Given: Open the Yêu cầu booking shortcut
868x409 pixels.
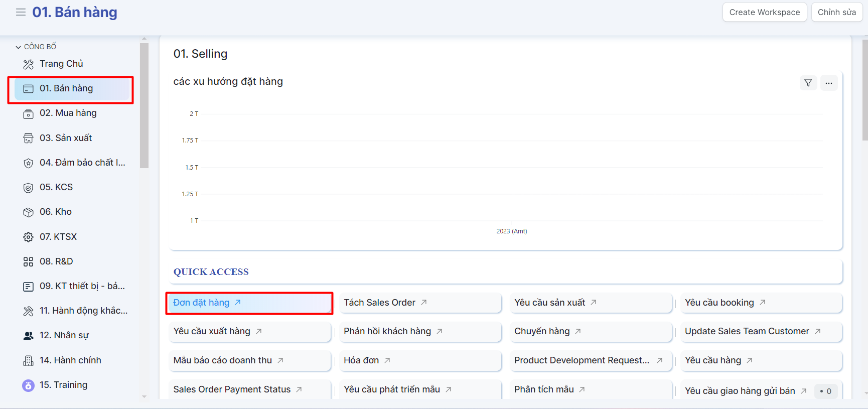Looking at the screenshot, I should 719,303.
